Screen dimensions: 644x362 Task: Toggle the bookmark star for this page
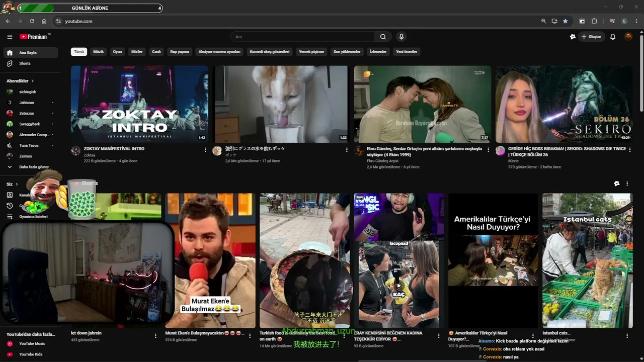566,21
